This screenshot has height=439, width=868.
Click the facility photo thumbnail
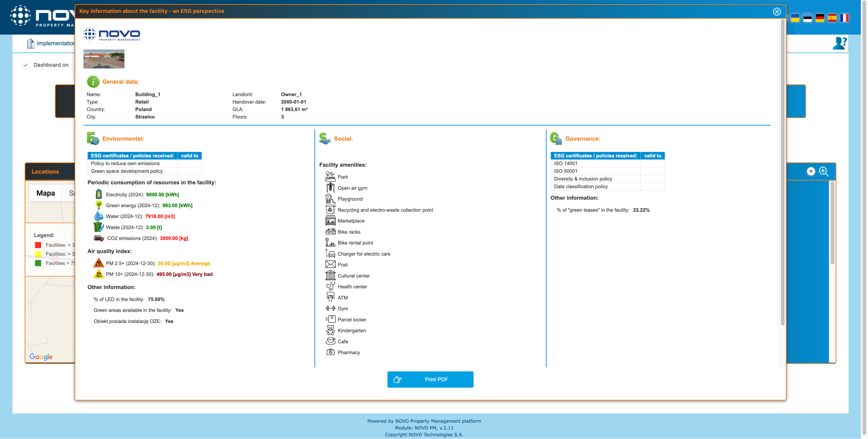[104, 59]
